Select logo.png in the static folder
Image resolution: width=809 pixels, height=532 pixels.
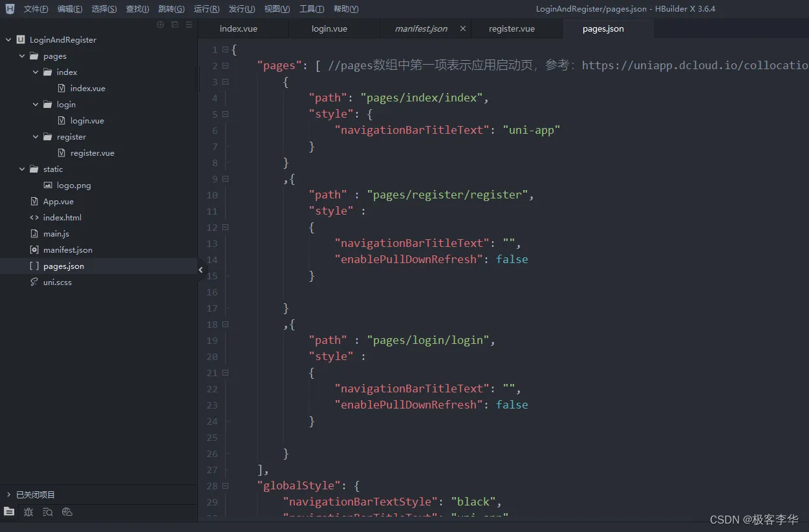point(74,186)
